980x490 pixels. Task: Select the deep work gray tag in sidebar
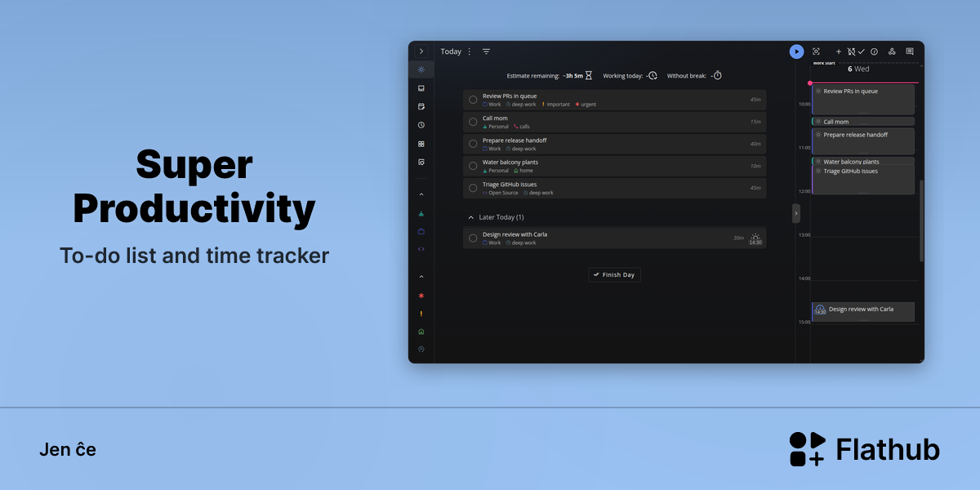(x=421, y=349)
